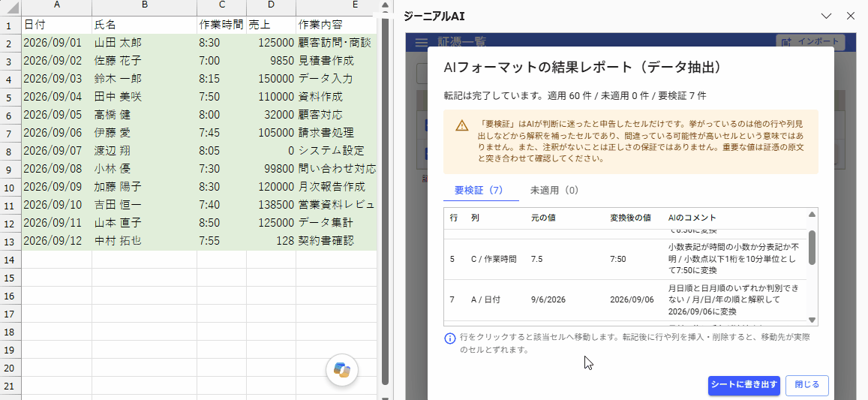Select the column C header
The width and height of the screenshot is (868, 400).
[x=221, y=5]
